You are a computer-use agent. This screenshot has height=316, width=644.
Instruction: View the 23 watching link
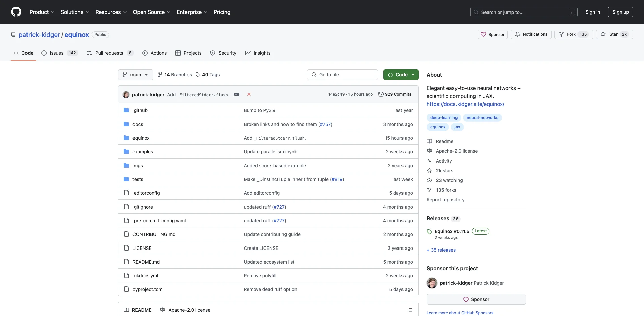(x=445, y=180)
